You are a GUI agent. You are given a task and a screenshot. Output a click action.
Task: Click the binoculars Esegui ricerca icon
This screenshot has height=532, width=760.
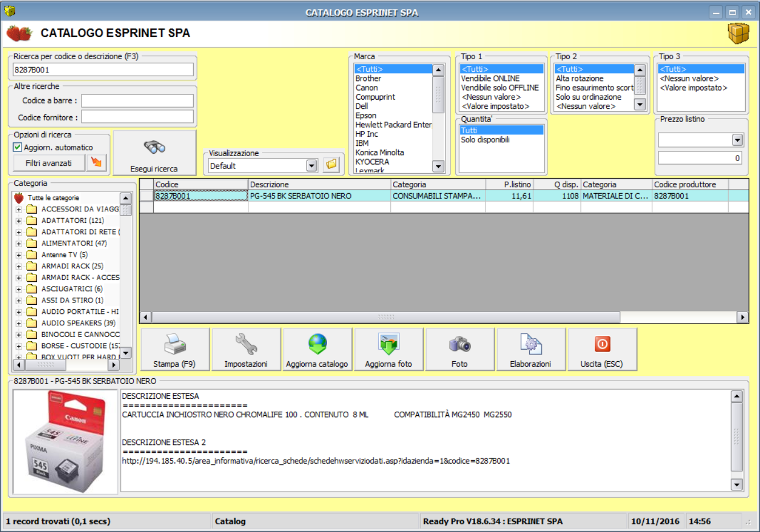(x=154, y=148)
